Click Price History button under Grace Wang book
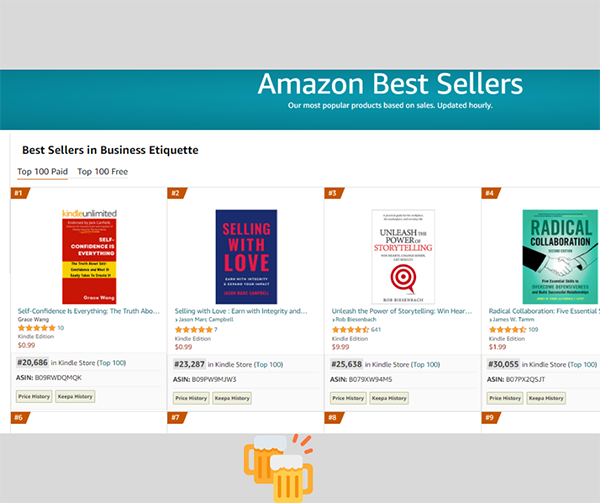 pyautogui.click(x=36, y=397)
